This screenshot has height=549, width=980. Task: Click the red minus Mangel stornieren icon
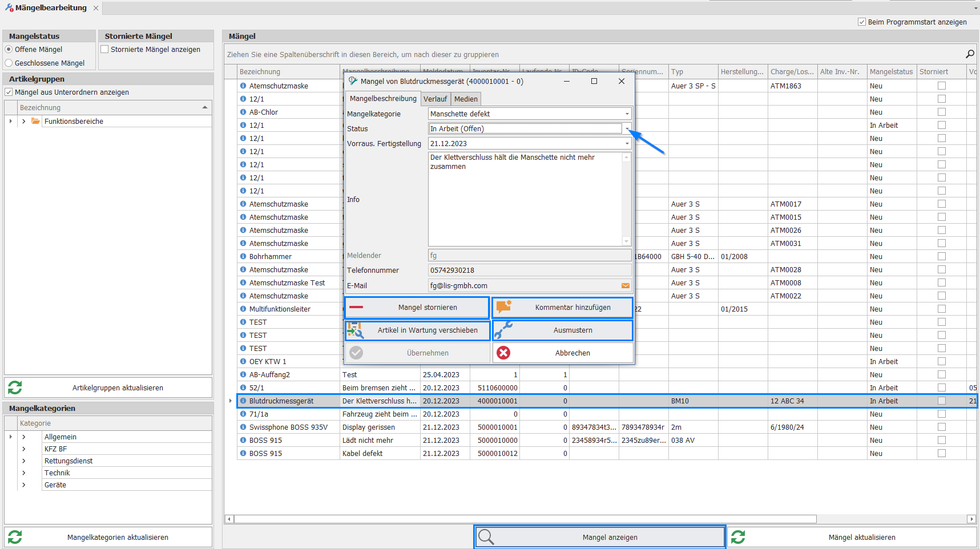[356, 308]
